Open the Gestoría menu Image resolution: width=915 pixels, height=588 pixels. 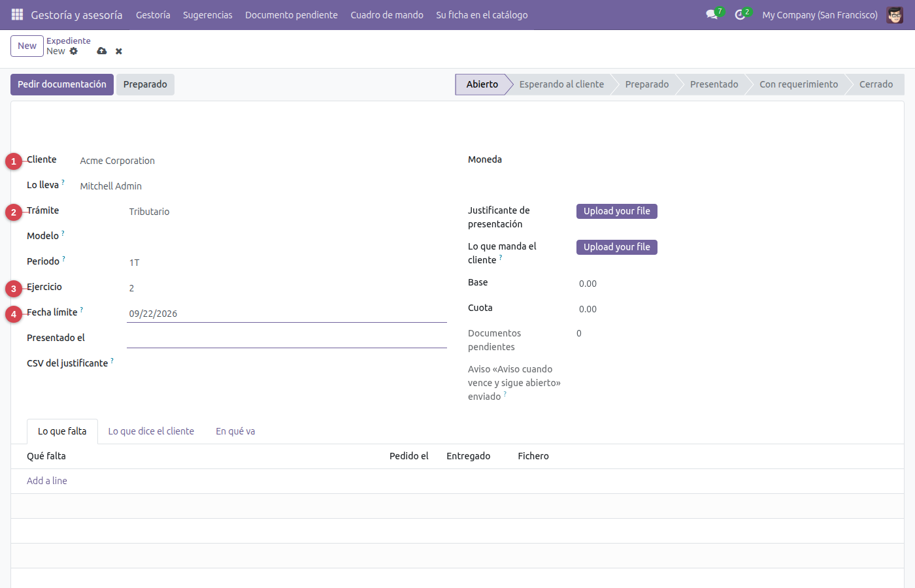153,14
